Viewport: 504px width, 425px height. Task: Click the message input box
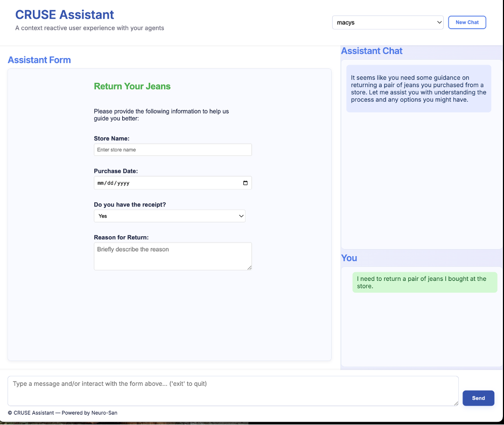233,391
